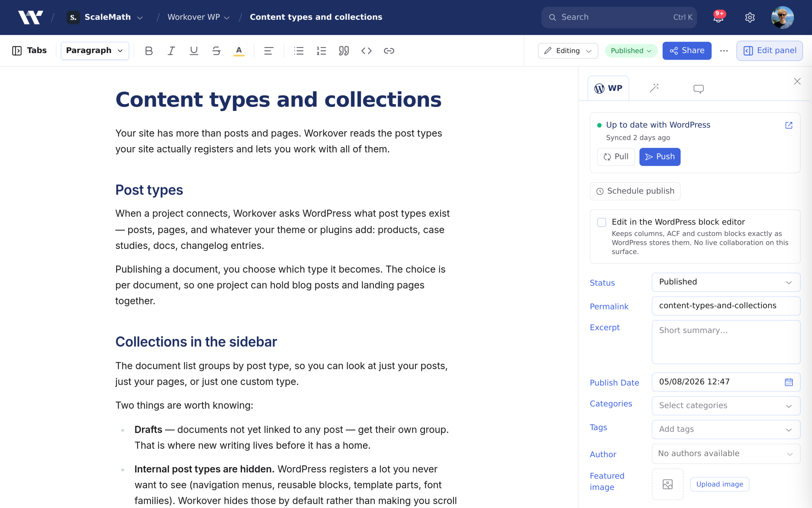Viewport: 812px width, 508px height.
Task: Open the Published status badge dropdown
Action: (x=631, y=51)
